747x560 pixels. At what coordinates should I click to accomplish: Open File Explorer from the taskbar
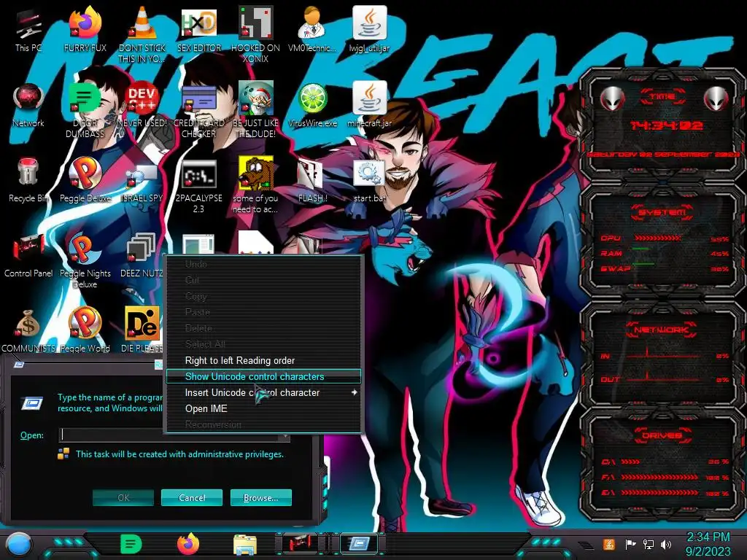[x=245, y=545]
